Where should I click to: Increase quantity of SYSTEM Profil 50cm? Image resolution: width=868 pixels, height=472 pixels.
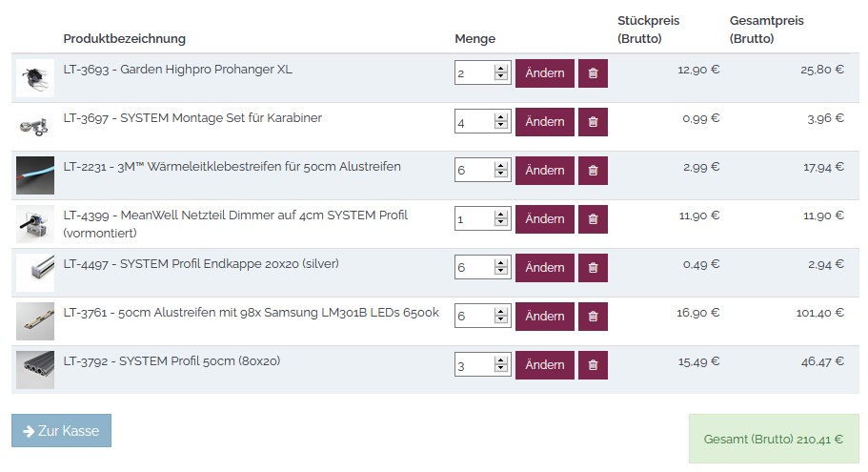click(x=501, y=360)
